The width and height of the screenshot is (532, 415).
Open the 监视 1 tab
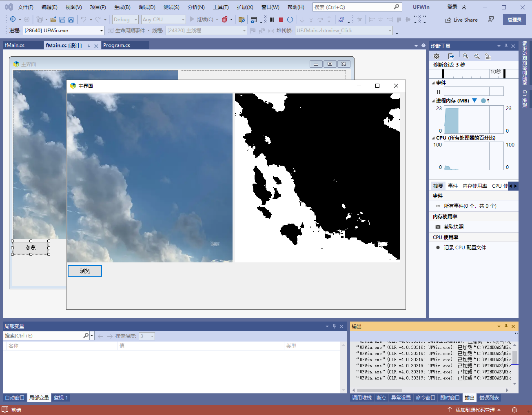click(x=61, y=397)
